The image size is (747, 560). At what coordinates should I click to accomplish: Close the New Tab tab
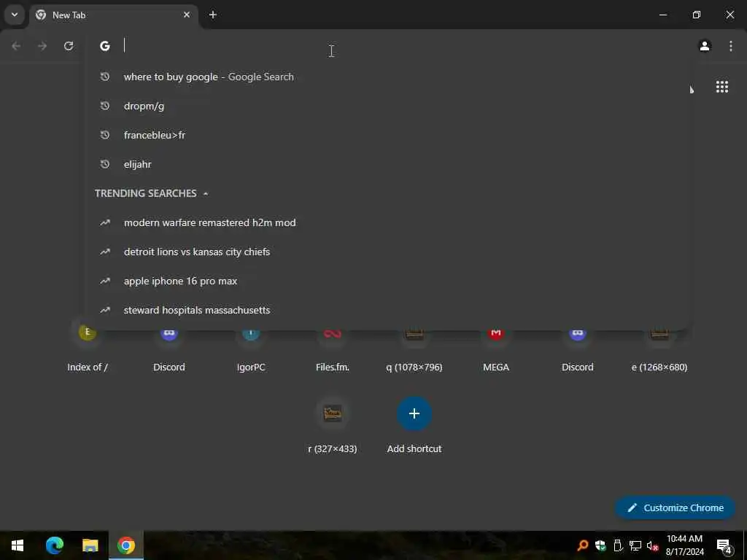(x=187, y=15)
